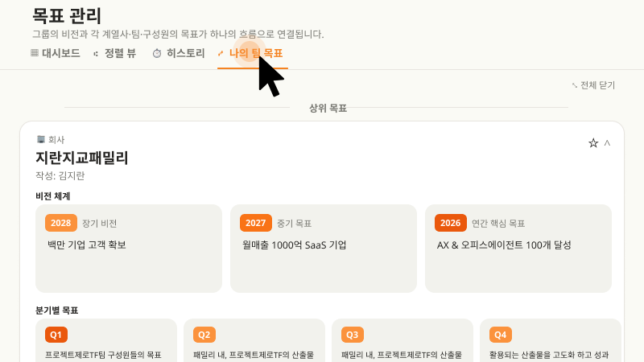
Task: Star the 지란지교패밀리 goal card
Action: coord(593,143)
